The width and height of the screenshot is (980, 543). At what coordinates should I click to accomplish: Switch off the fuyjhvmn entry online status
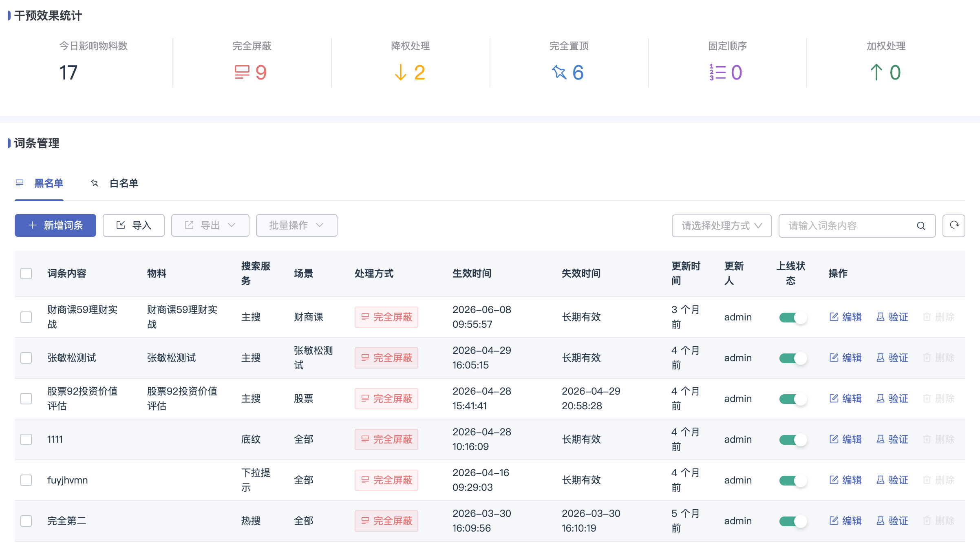[793, 481]
